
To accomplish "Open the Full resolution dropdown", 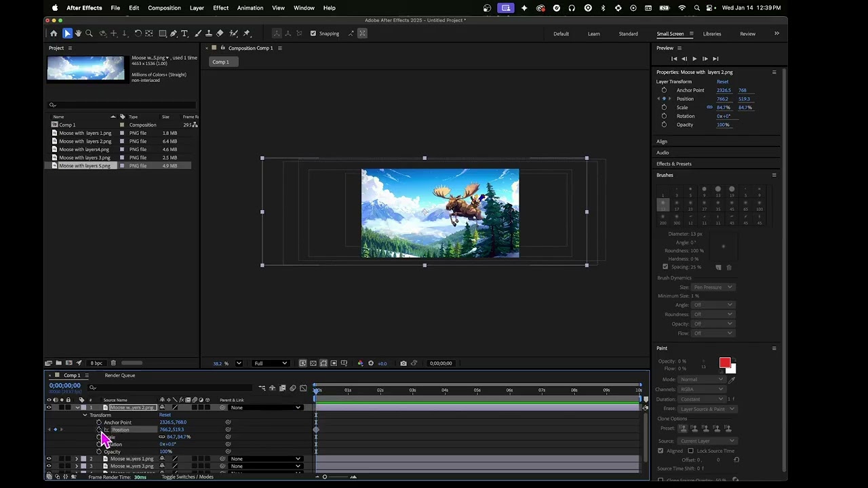I will (271, 363).
